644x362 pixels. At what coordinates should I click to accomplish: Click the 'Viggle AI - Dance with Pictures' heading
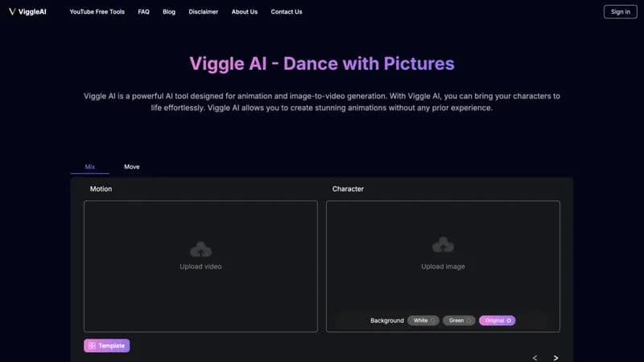tap(322, 64)
